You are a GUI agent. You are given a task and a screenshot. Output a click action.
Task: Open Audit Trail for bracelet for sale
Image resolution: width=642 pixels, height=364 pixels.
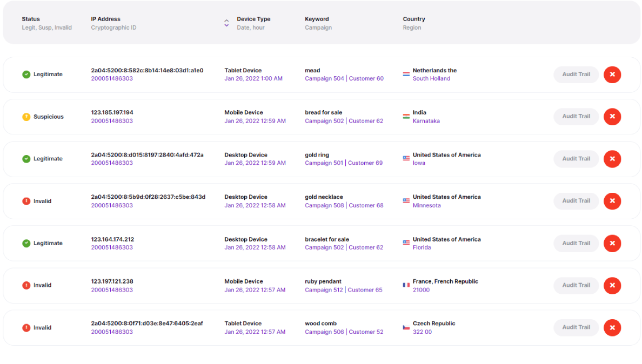click(x=576, y=243)
